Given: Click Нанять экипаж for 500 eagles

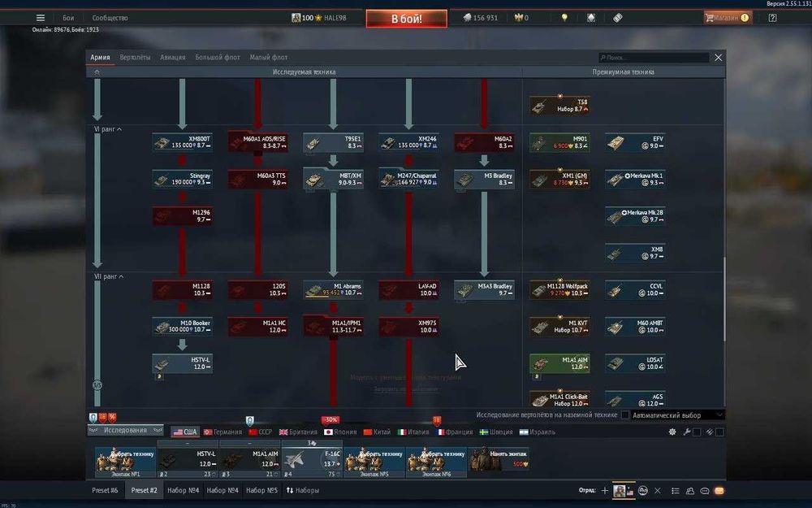Looking at the screenshot, I should [499, 459].
